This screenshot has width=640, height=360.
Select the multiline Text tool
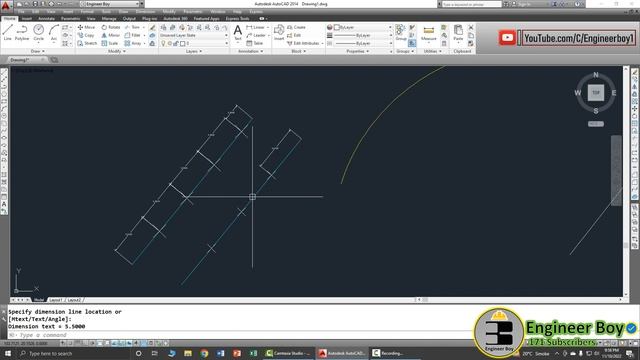tap(238, 33)
